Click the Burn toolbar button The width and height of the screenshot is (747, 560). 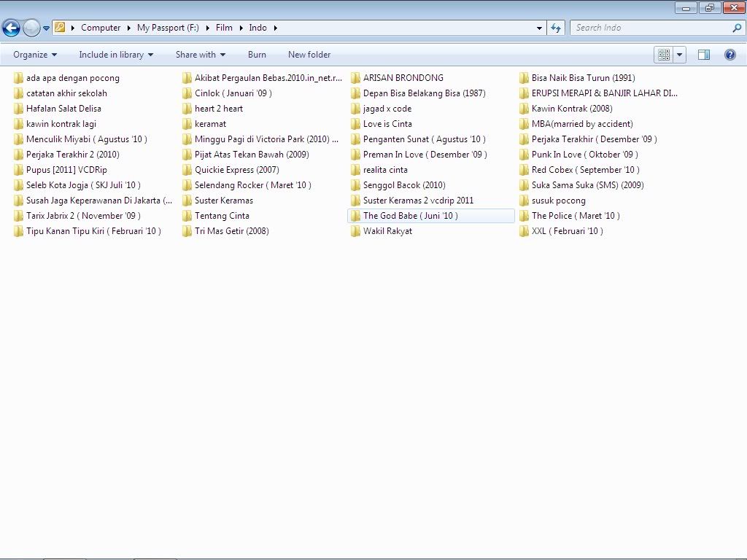click(257, 55)
